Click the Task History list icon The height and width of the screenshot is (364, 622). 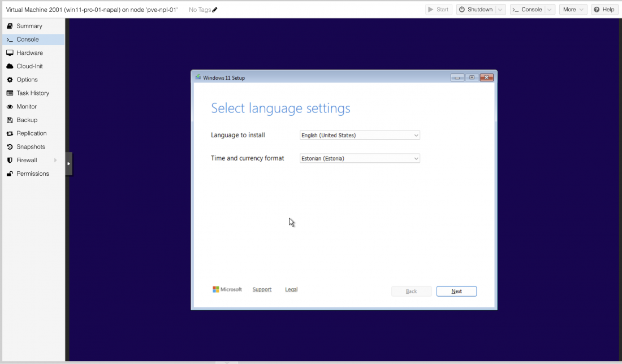tap(10, 93)
